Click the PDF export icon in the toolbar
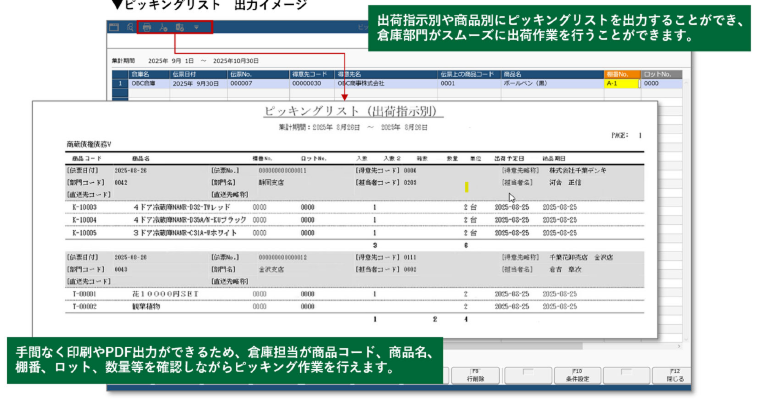 tap(179, 27)
